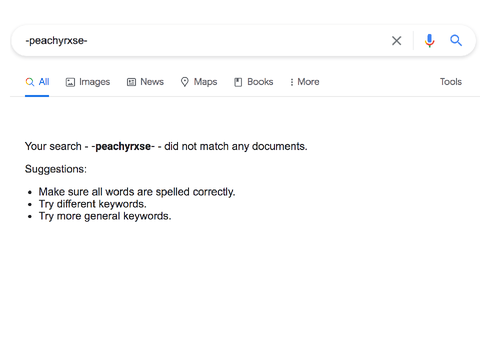Switch to the Images tab label
The width and height of the screenshot is (480, 360).
pyautogui.click(x=94, y=82)
